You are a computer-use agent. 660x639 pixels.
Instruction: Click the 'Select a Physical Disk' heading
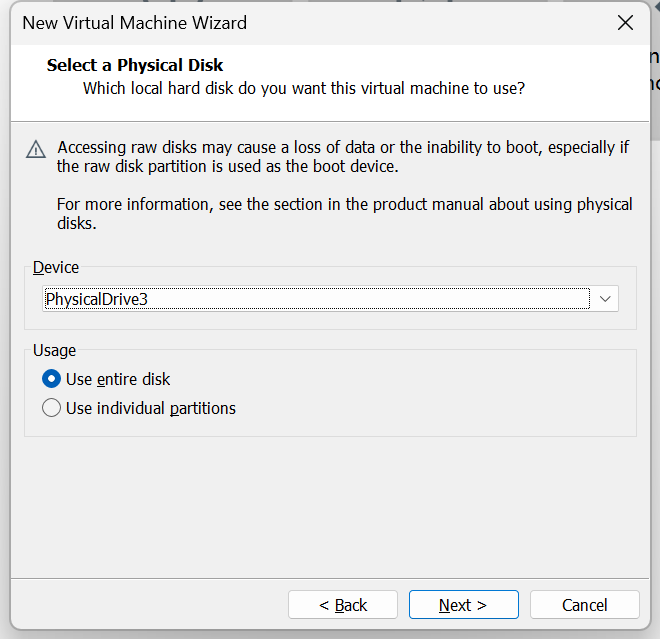(x=135, y=66)
